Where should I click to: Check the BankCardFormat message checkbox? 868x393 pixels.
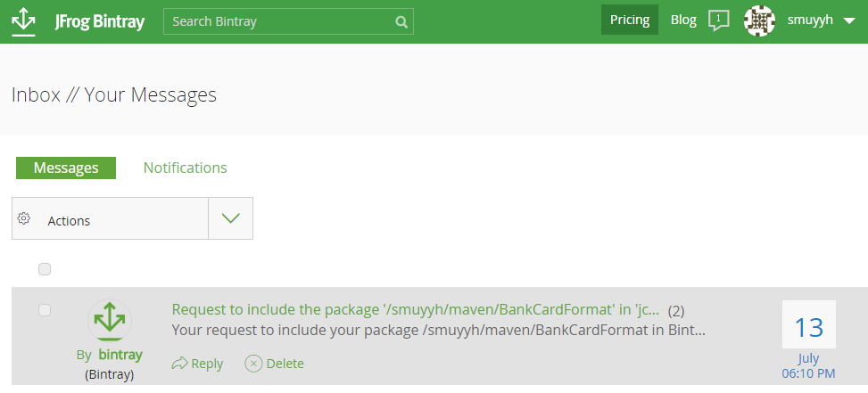coord(45,310)
